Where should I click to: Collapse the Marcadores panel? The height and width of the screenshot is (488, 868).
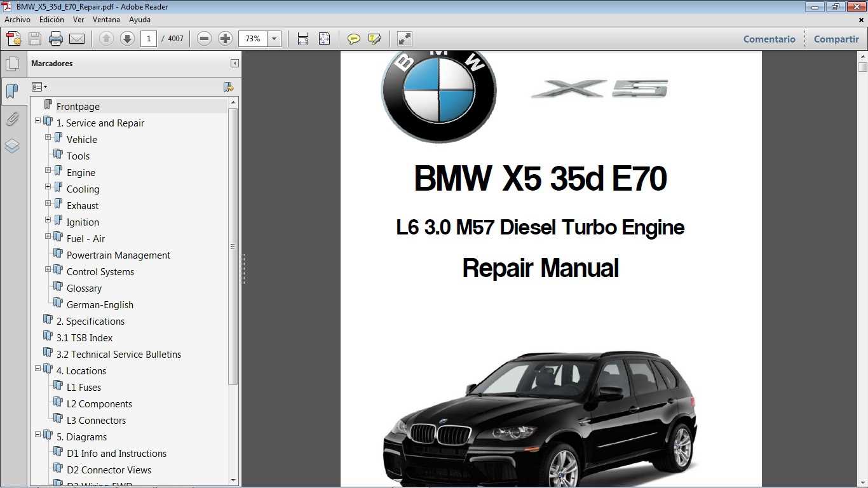click(234, 64)
